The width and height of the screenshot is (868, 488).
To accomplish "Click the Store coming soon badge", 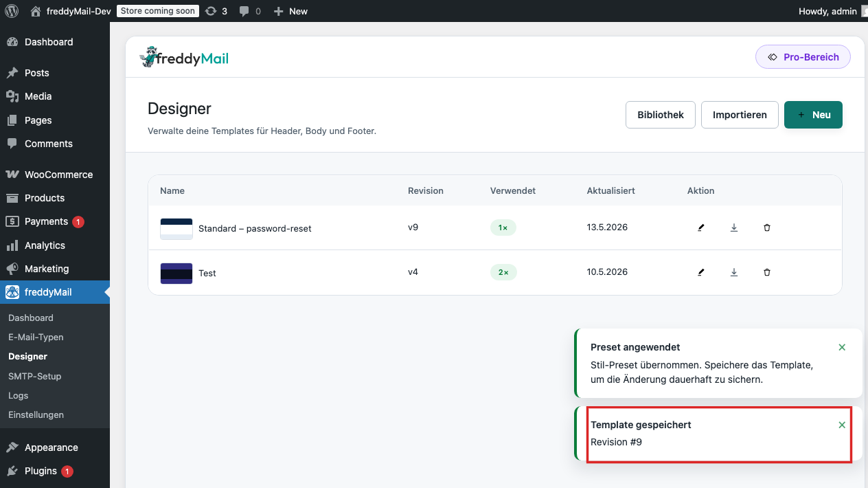I will coord(158,11).
